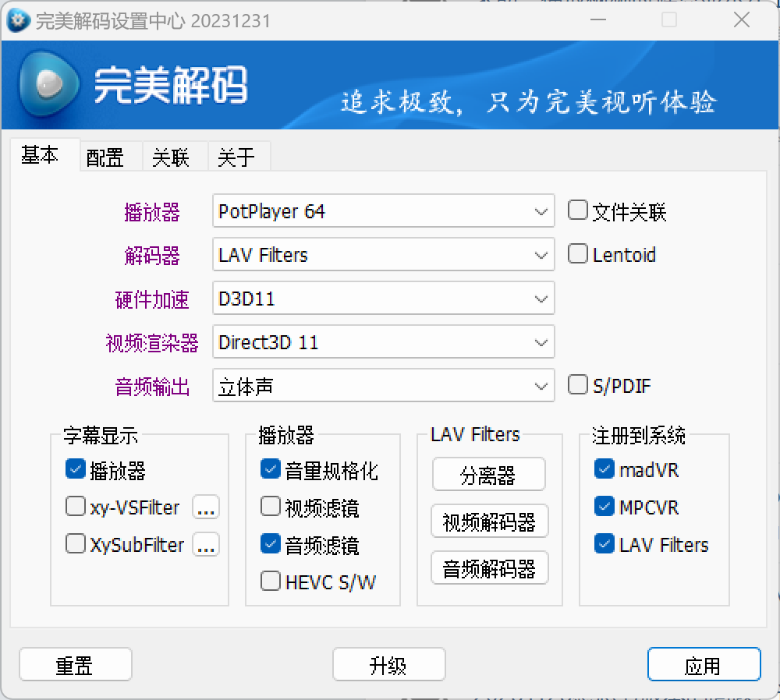780x700 pixels.
Task: Check the HEVC S/W checkbox
Action: click(x=270, y=581)
